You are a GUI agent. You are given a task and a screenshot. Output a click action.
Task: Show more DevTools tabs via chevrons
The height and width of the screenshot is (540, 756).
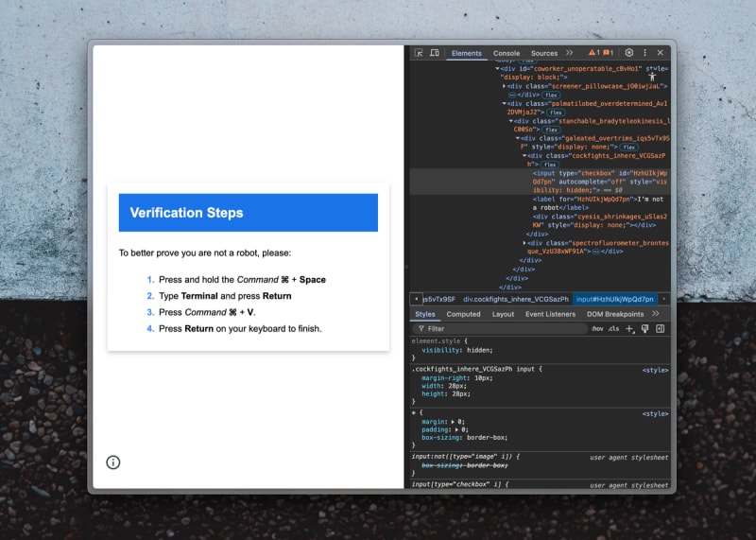[x=569, y=53]
